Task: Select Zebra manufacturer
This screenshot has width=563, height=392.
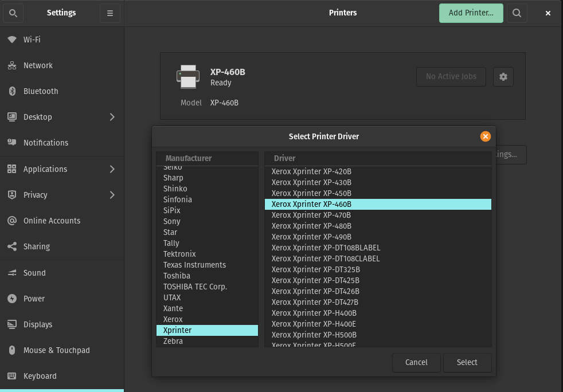Action: 207,342
